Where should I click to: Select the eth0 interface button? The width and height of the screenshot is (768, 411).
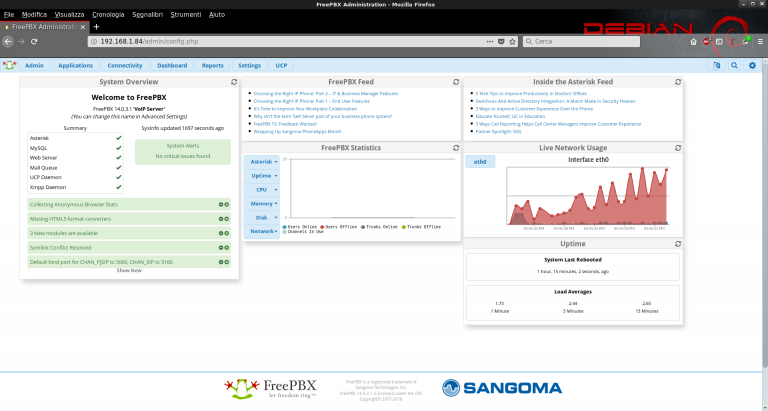[x=480, y=162]
